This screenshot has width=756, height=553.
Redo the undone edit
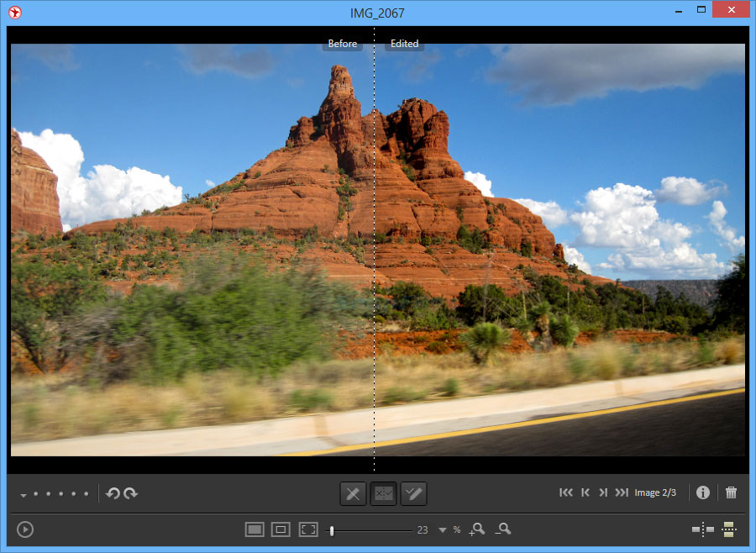point(131,493)
